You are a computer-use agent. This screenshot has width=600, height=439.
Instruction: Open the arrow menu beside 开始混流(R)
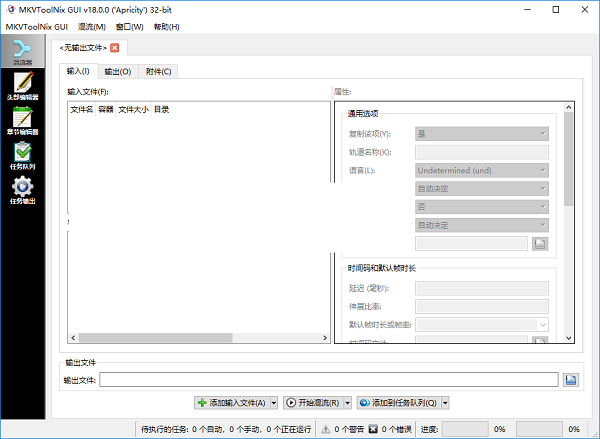pyautogui.click(x=347, y=403)
